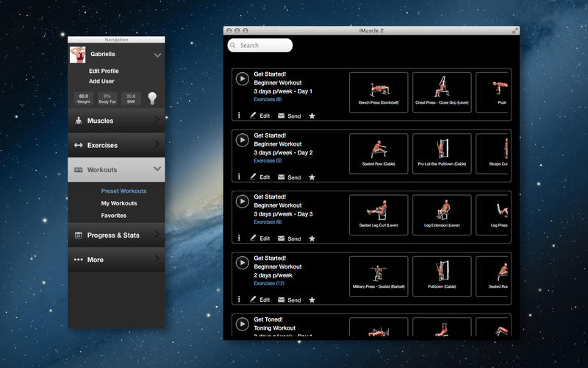
Task: Click the Search field in iMuscle 2
Action: click(x=260, y=46)
